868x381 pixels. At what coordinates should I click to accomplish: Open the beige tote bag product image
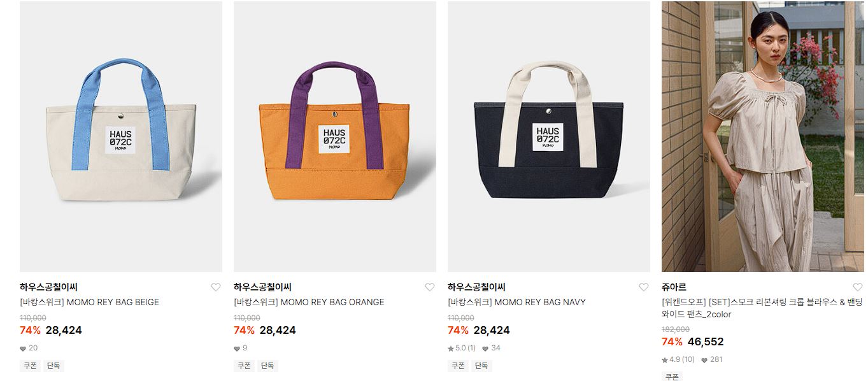point(121,136)
